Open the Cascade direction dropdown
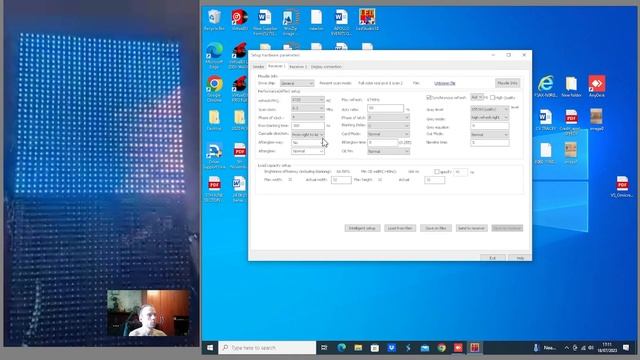The image size is (640, 360). point(308,134)
